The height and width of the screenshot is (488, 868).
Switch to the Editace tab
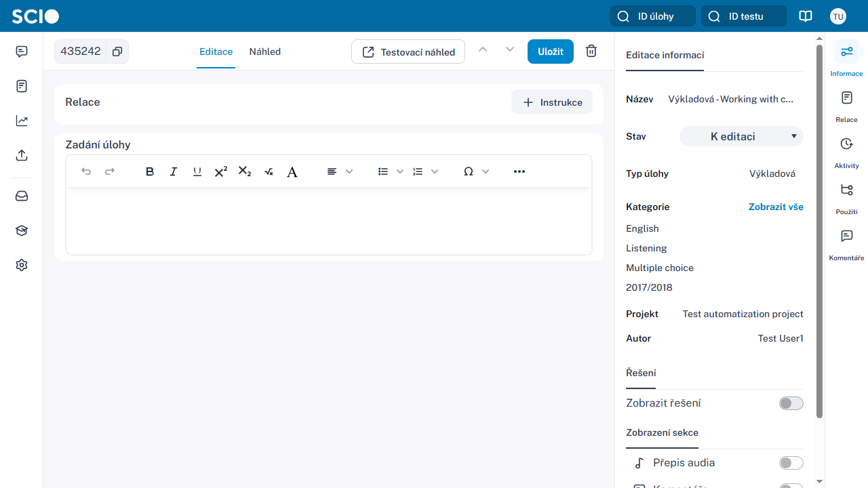coord(216,52)
